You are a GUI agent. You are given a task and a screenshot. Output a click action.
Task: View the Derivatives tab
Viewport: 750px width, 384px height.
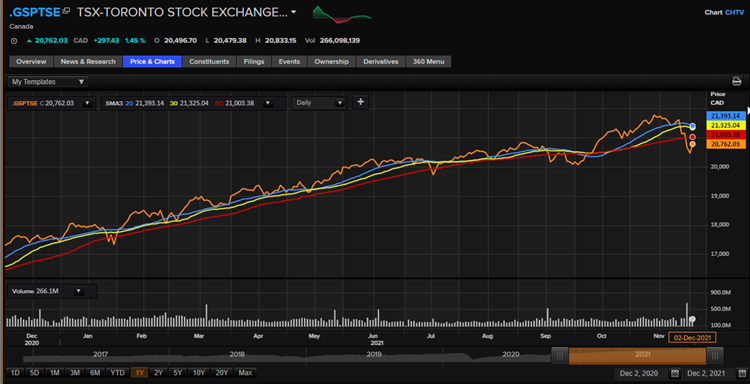pos(381,62)
